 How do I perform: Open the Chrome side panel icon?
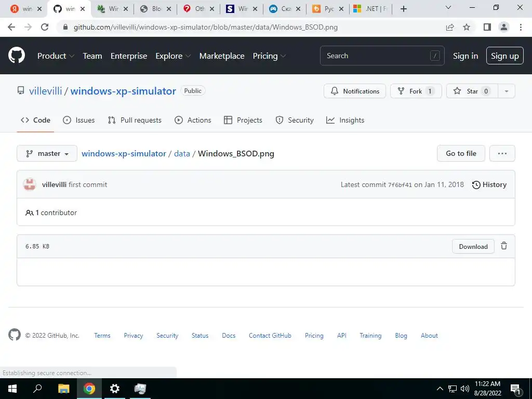pyautogui.click(x=487, y=27)
